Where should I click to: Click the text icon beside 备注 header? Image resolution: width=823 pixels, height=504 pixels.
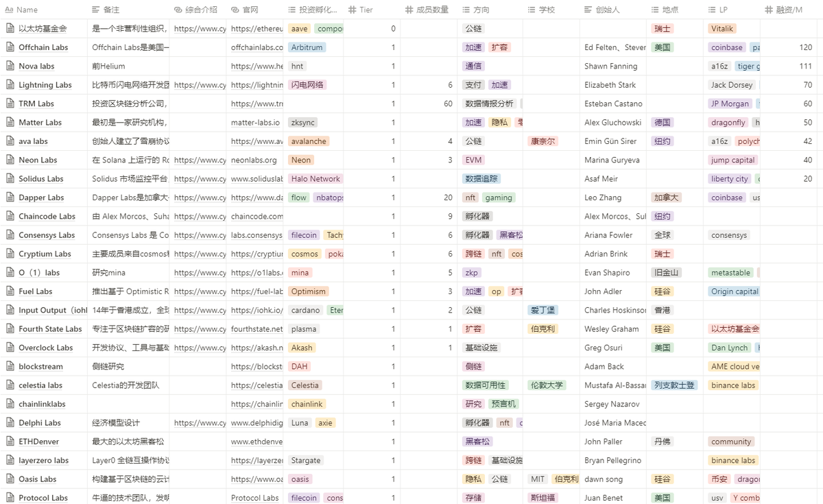[95, 10]
